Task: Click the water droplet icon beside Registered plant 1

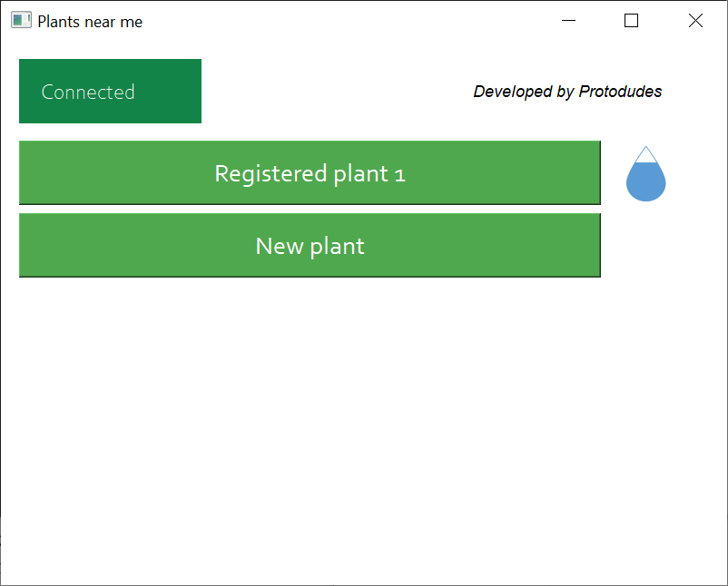Action: click(x=645, y=174)
